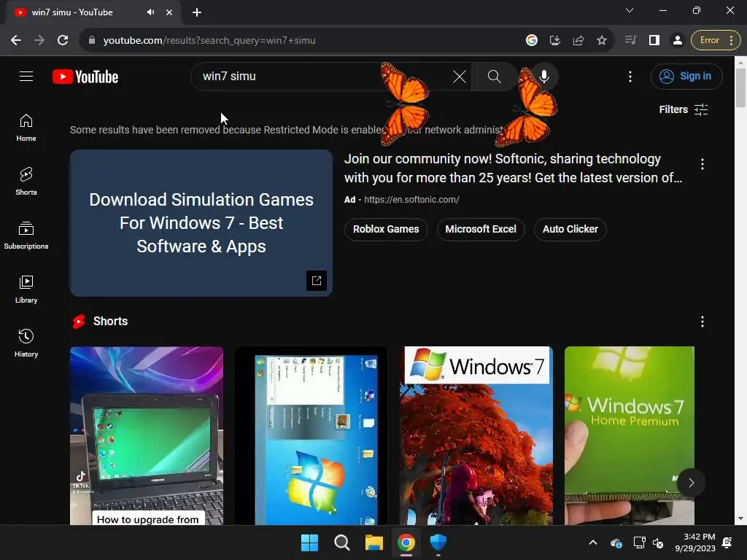
Task: Open the clock showing 3:42 PM
Action: [x=695, y=542]
